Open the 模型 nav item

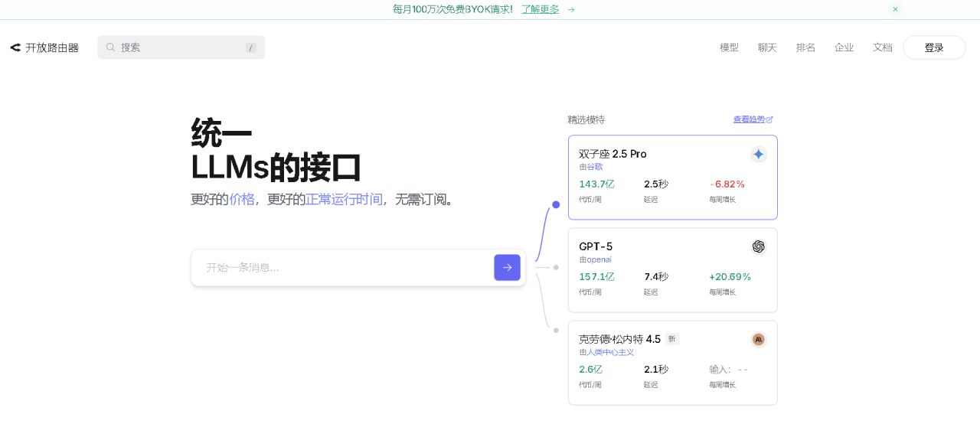pos(729,47)
